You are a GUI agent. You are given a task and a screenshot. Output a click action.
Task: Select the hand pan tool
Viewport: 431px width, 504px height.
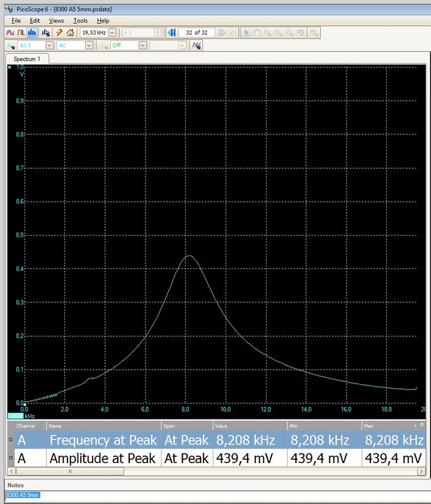[x=257, y=33]
